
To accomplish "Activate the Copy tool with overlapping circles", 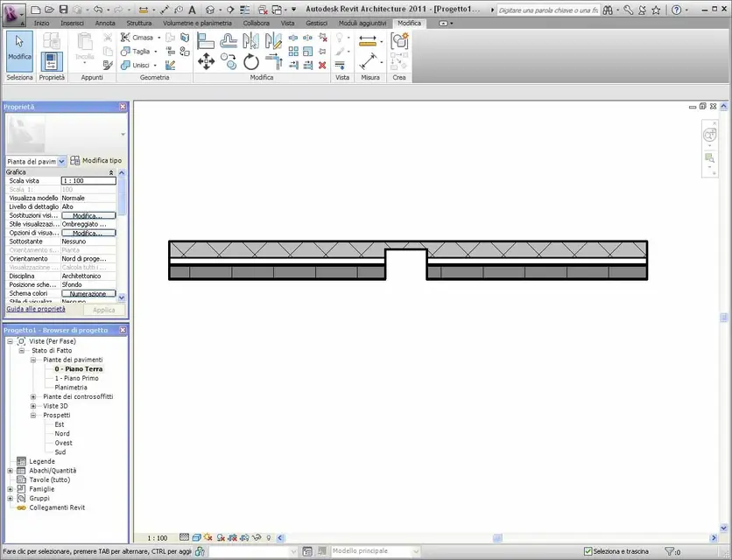I will [x=229, y=61].
